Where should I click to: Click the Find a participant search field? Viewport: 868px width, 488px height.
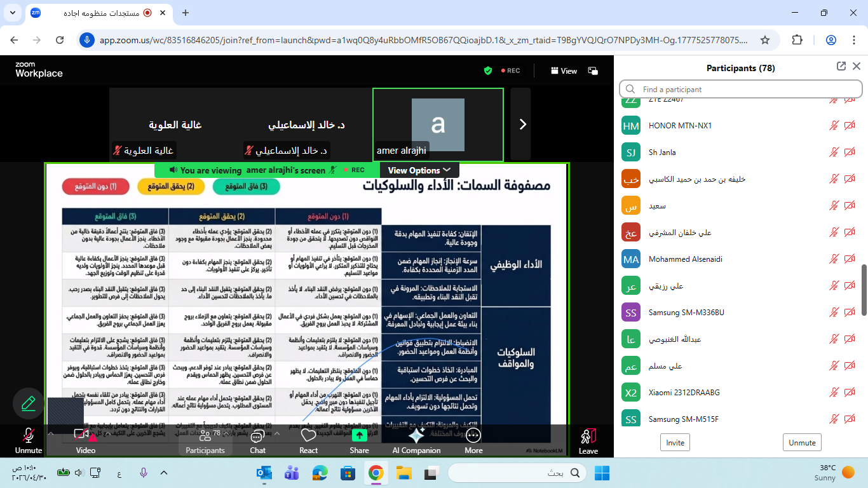(x=741, y=90)
